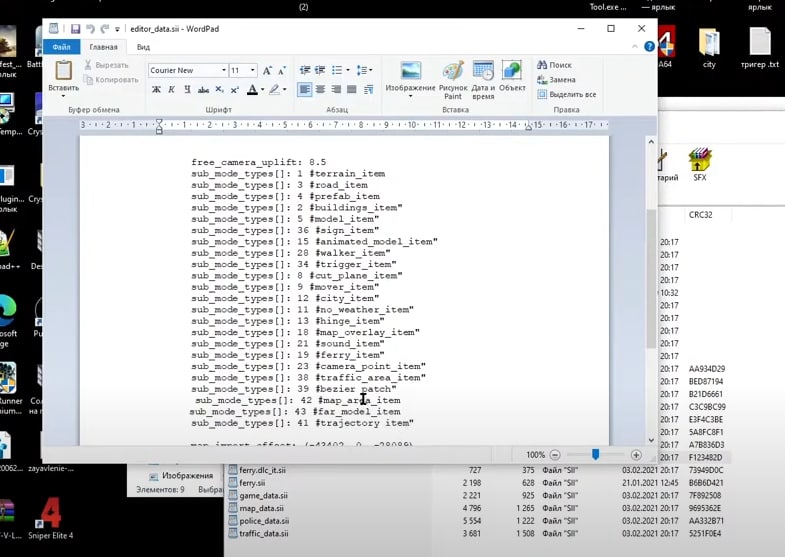This screenshot has width=785, height=557.
Task: Open the SFX archive icon in WinRAR
Action: click(700, 164)
